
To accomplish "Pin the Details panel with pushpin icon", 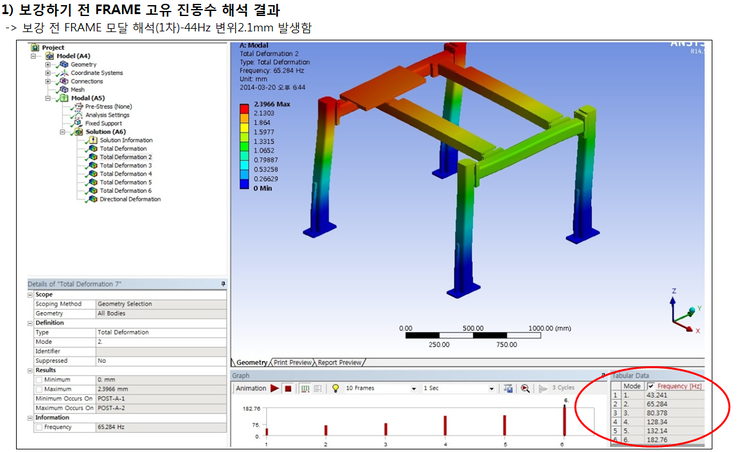I will [x=223, y=284].
